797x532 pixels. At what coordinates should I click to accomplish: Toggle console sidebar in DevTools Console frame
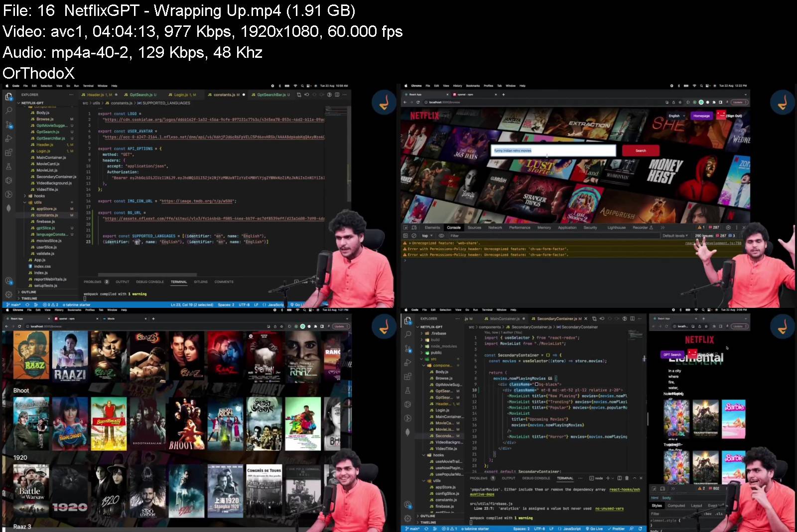point(405,236)
